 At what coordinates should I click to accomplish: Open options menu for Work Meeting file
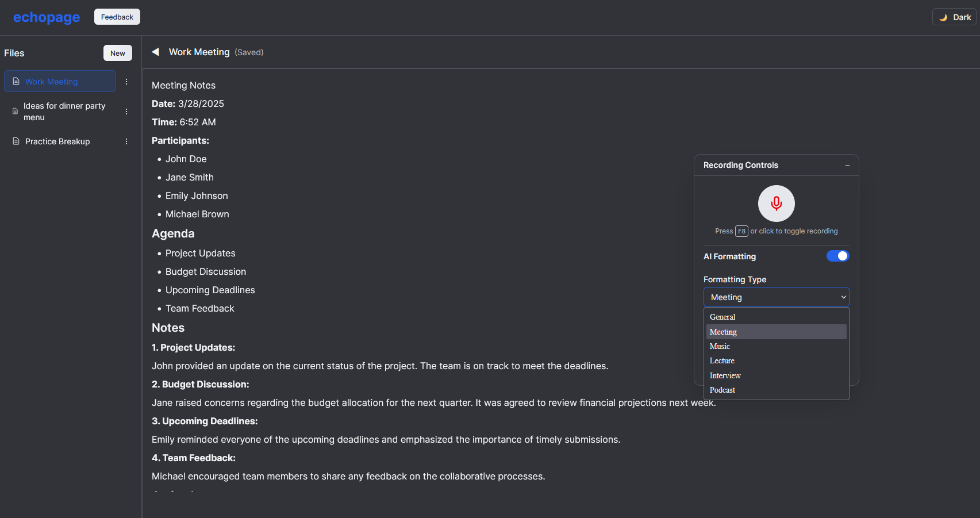[x=126, y=82]
